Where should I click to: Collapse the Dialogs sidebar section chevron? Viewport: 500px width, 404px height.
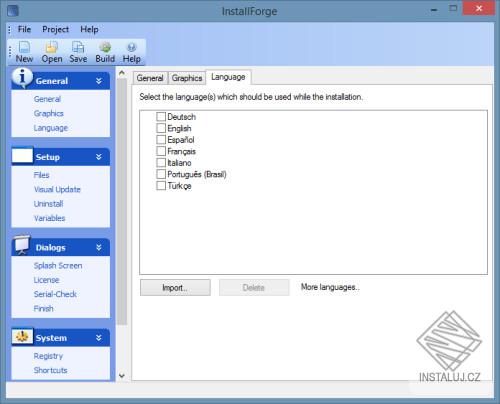pos(99,247)
